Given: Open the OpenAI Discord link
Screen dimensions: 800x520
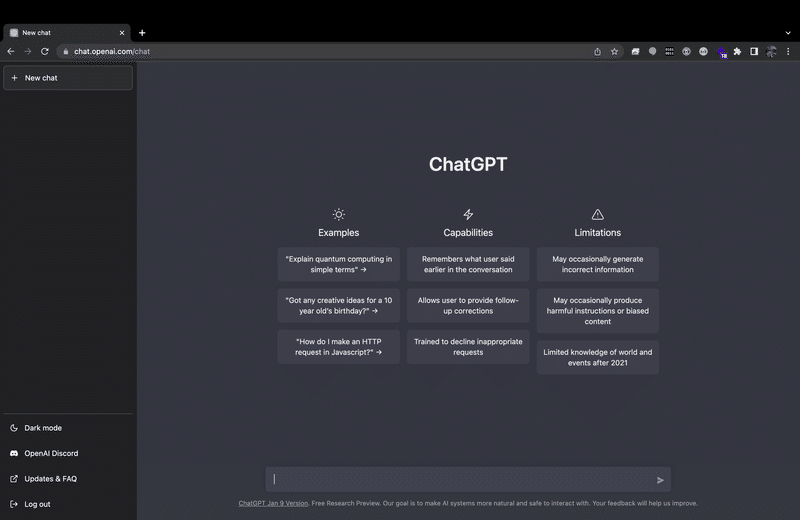Looking at the screenshot, I should coord(68,453).
